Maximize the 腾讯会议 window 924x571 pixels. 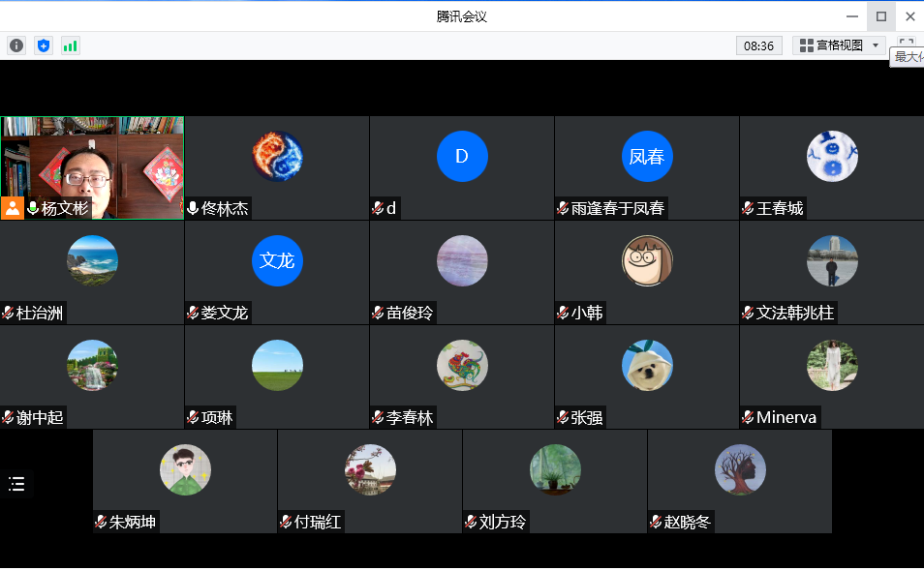(x=880, y=16)
